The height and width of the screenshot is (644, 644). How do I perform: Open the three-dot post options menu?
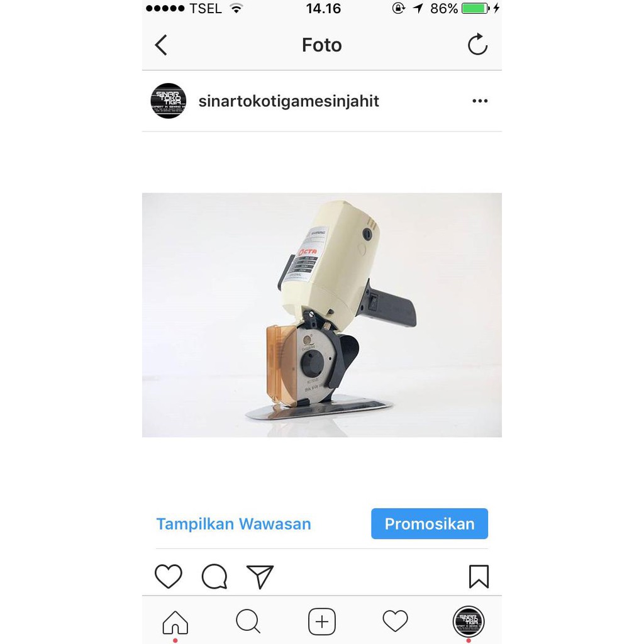[x=480, y=101]
